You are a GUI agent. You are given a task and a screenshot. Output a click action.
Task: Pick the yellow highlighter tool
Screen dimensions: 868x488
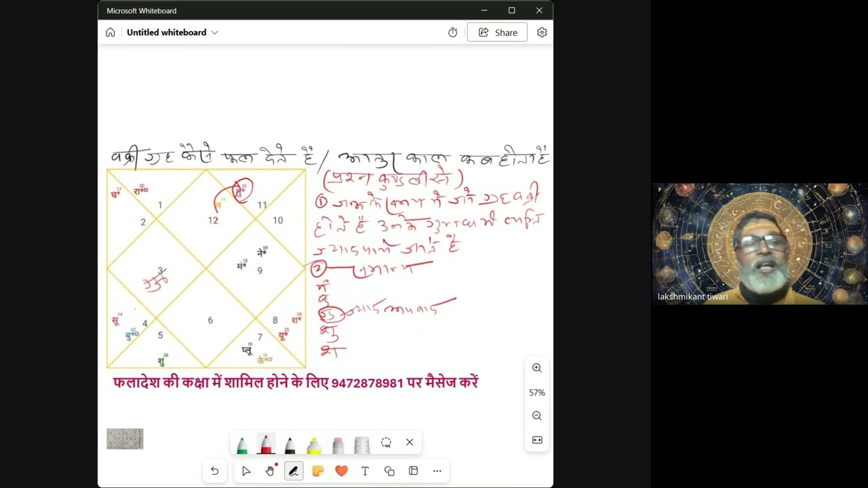click(x=314, y=445)
